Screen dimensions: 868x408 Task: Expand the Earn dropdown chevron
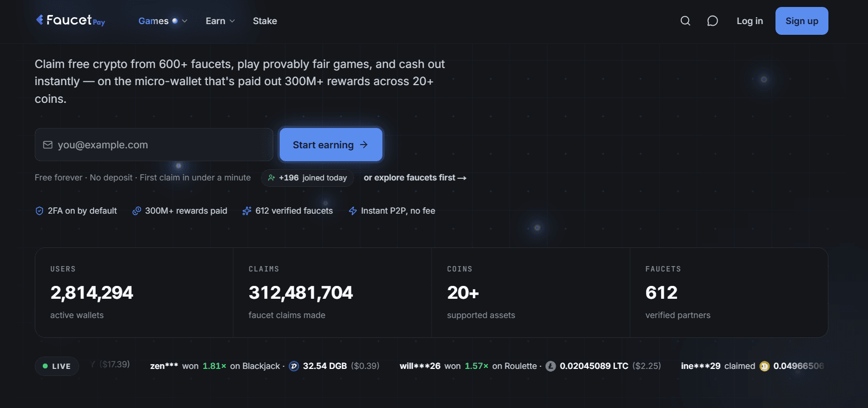(x=232, y=21)
